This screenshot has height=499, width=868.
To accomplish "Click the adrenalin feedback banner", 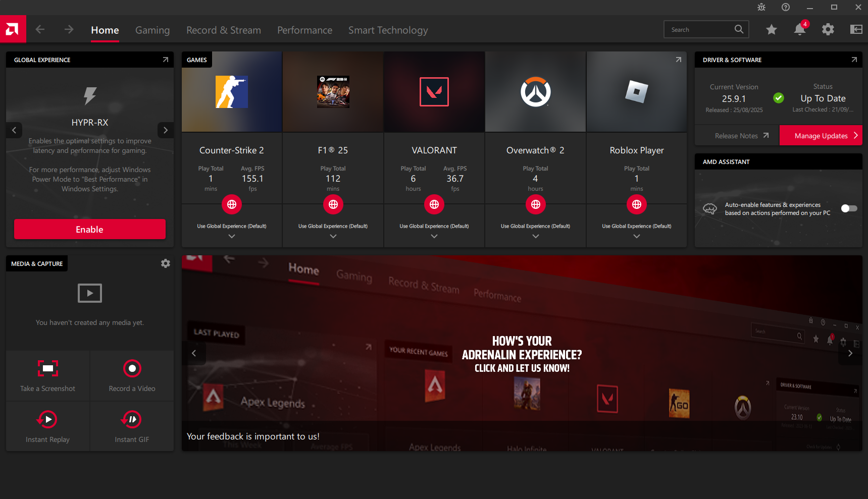I will pyautogui.click(x=522, y=353).
